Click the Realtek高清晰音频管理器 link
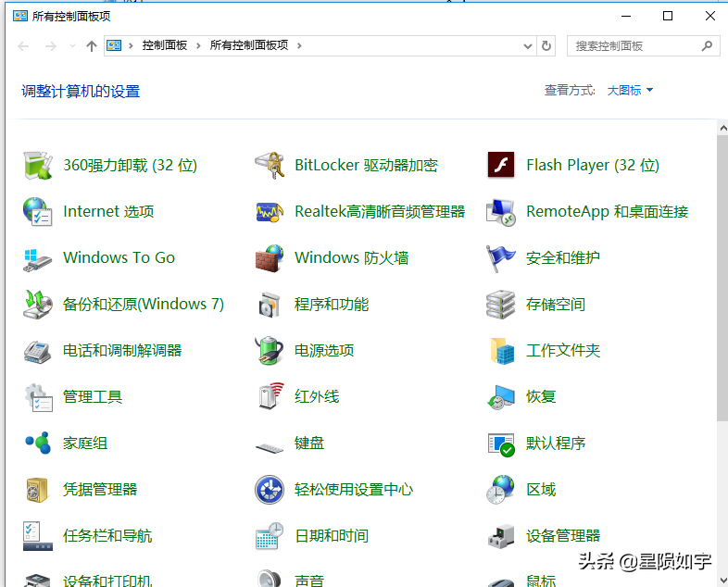The image size is (728, 587). [x=380, y=212]
